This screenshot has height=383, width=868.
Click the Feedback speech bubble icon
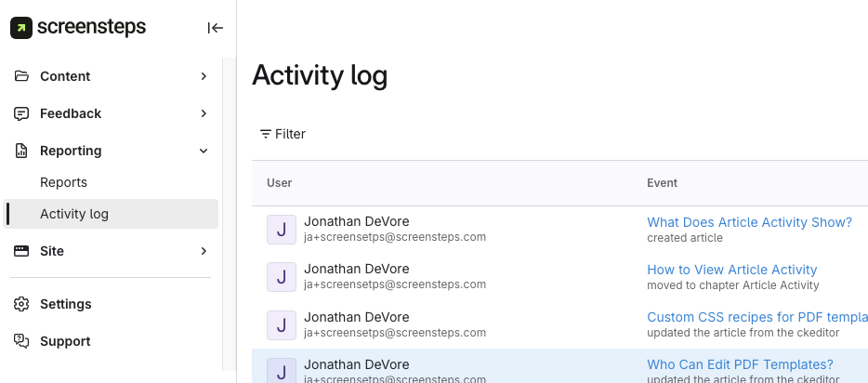[x=21, y=113]
